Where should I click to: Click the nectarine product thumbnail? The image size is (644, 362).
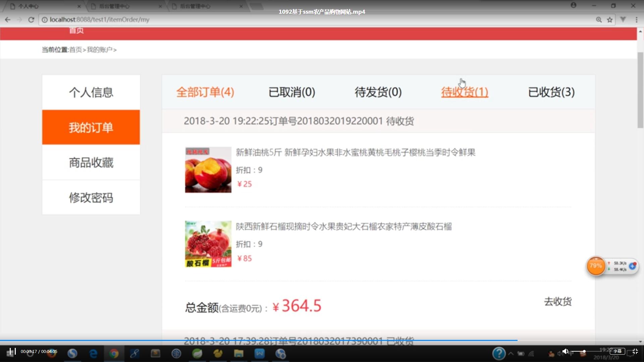(x=208, y=170)
